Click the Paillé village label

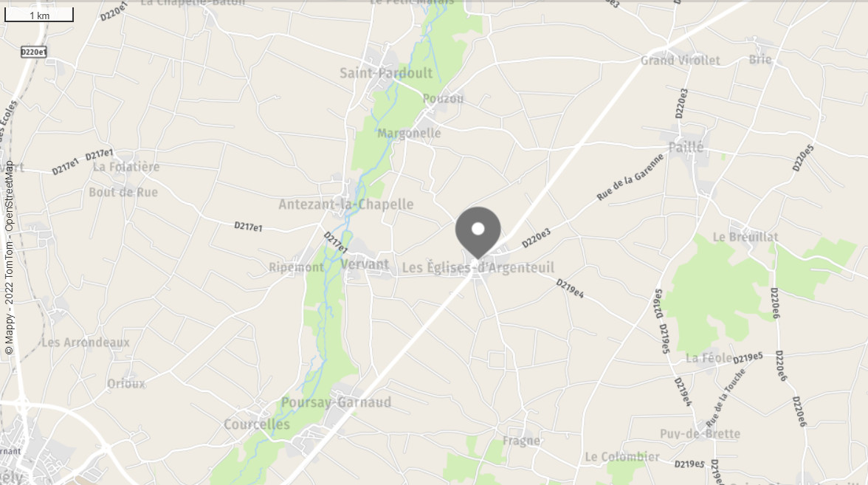pos(686,148)
